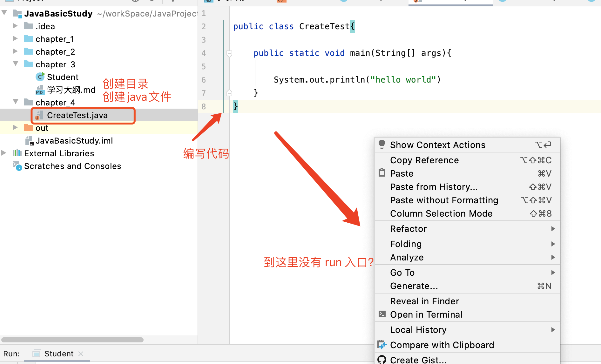The width and height of the screenshot is (601, 364).
Task: Collapse the JavaBasicStudy project root
Action: (4, 13)
